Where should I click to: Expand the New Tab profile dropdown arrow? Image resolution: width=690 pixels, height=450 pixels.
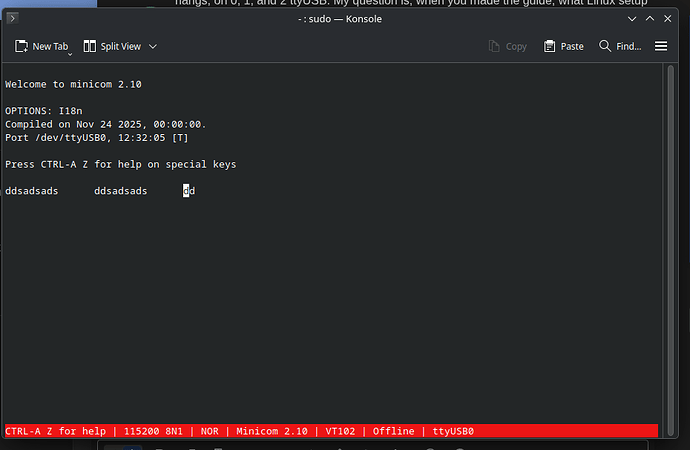70,54
